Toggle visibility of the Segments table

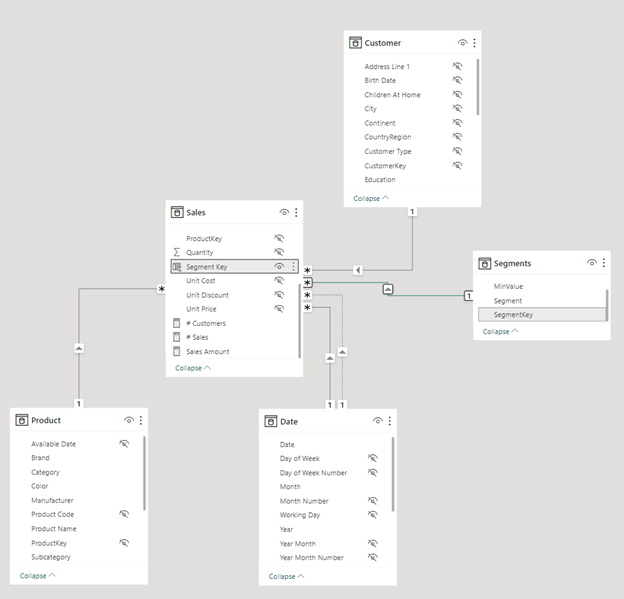[x=592, y=263]
